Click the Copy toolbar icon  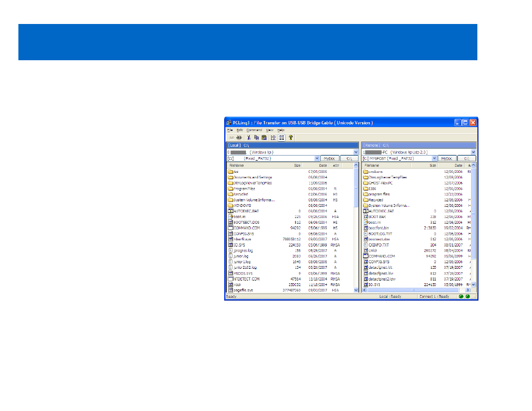[x=257, y=138]
